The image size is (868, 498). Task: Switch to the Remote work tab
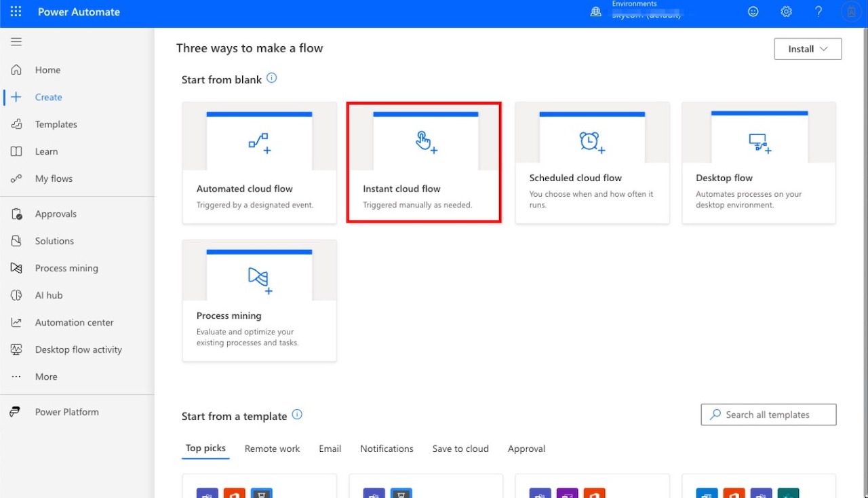(x=272, y=448)
